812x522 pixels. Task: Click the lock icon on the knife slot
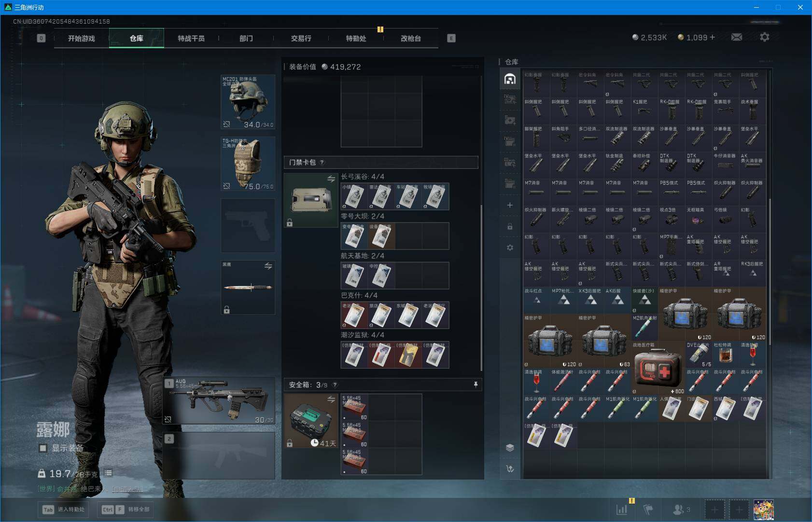(x=226, y=310)
